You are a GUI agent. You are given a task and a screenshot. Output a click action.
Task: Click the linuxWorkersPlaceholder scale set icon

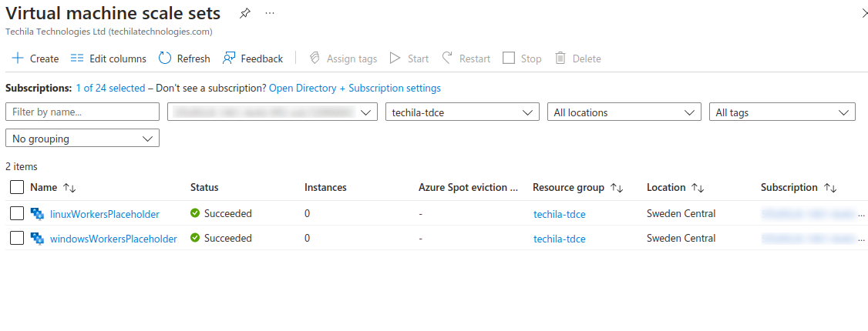click(x=37, y=214)
